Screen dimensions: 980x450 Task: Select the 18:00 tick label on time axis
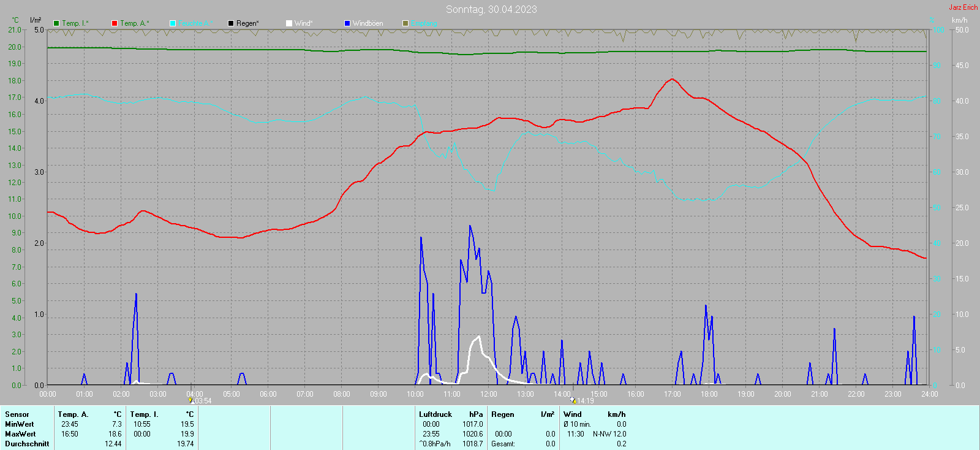coord(709,394)
